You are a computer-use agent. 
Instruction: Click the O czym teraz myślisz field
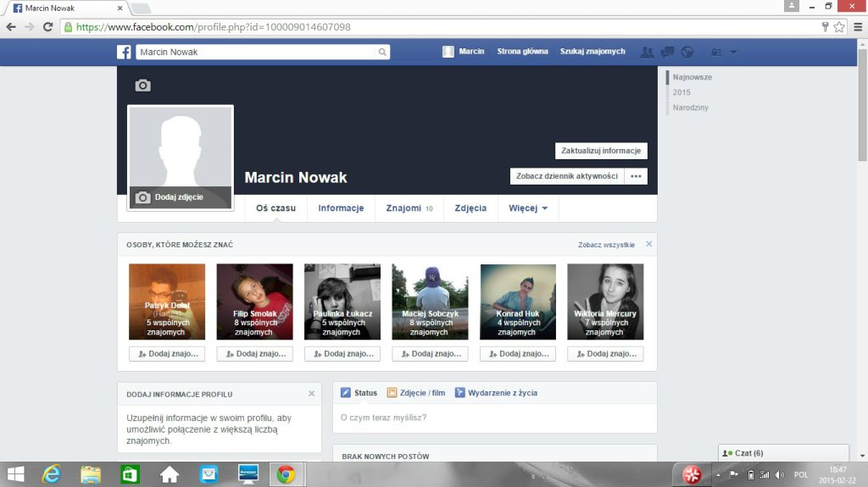click(494, 418)
